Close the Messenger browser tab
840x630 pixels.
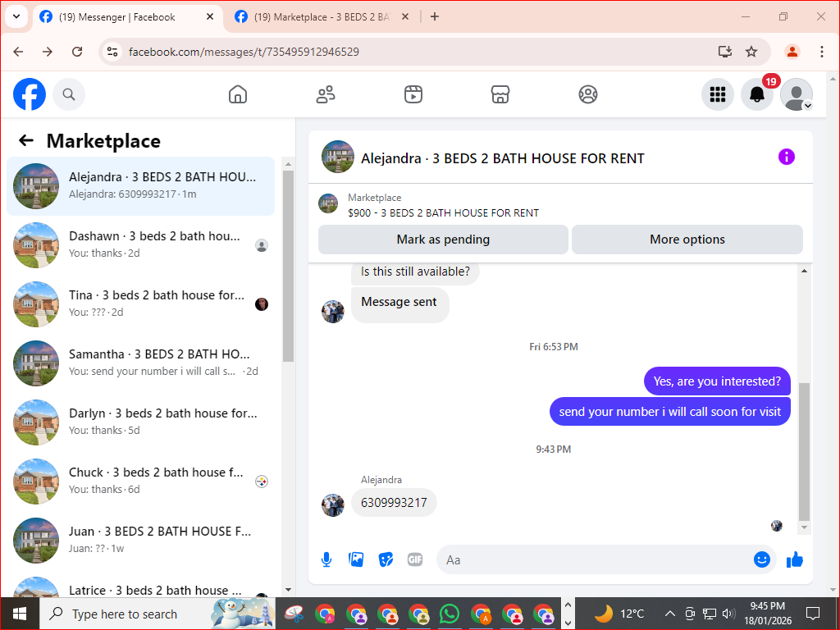coord(210,16)
